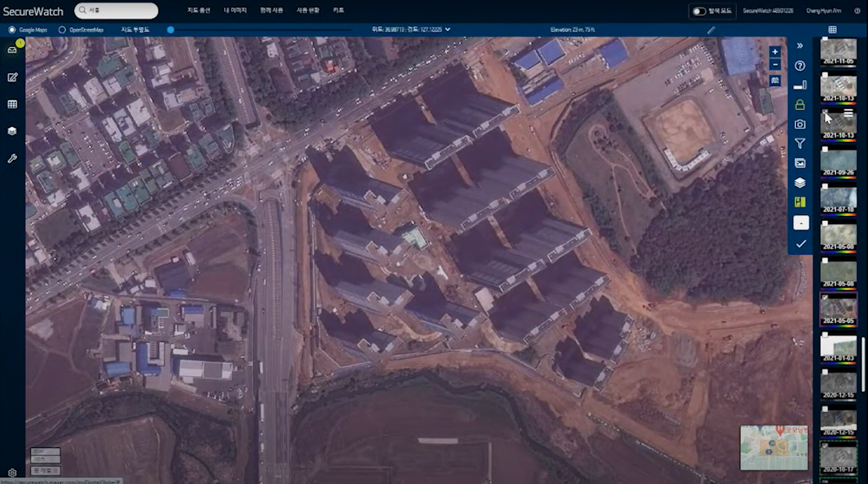Open the second top menu item
Screen dimensions: 868x484
[x=235, y=11]
